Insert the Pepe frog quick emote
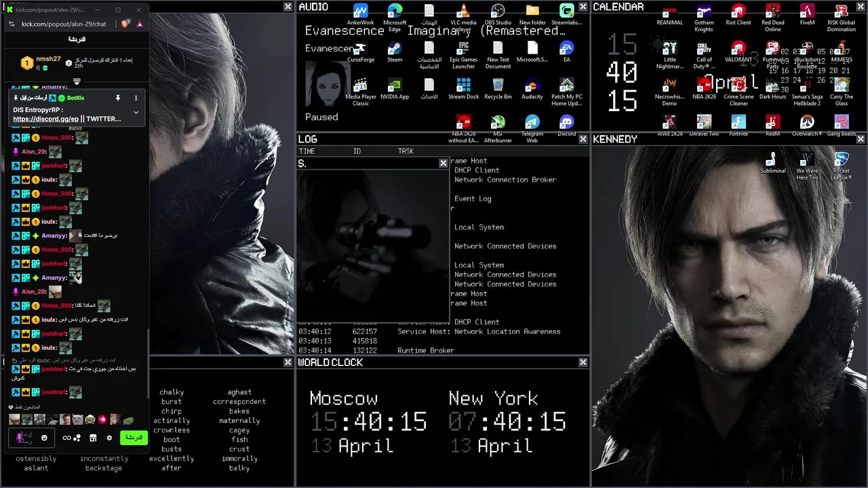This screenshot has width=868, height=488. tap(128, 420)
